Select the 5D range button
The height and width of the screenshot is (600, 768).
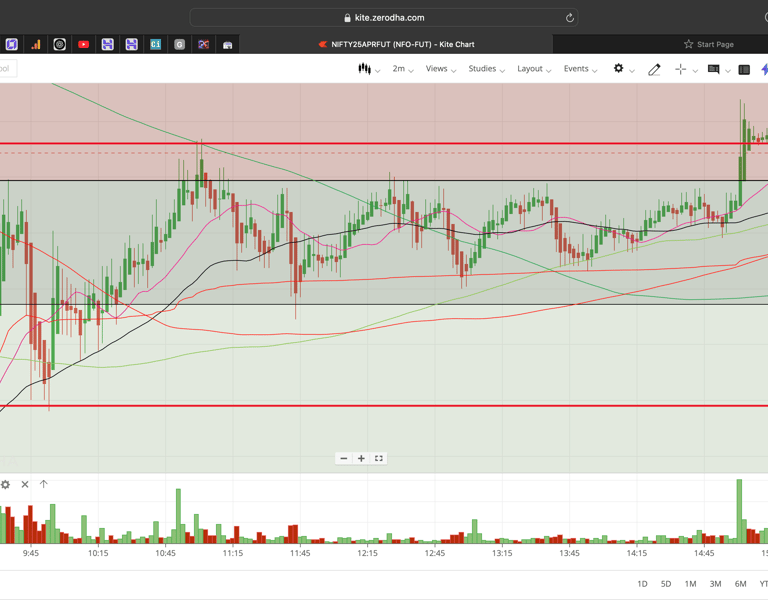point(666,584)
